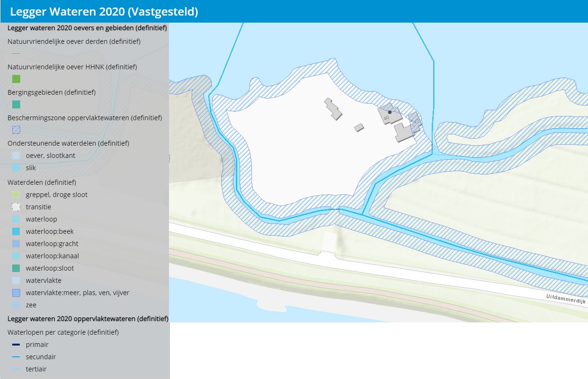
Task: Click the building numbered 40 on map
Action: tap(390, 114)
